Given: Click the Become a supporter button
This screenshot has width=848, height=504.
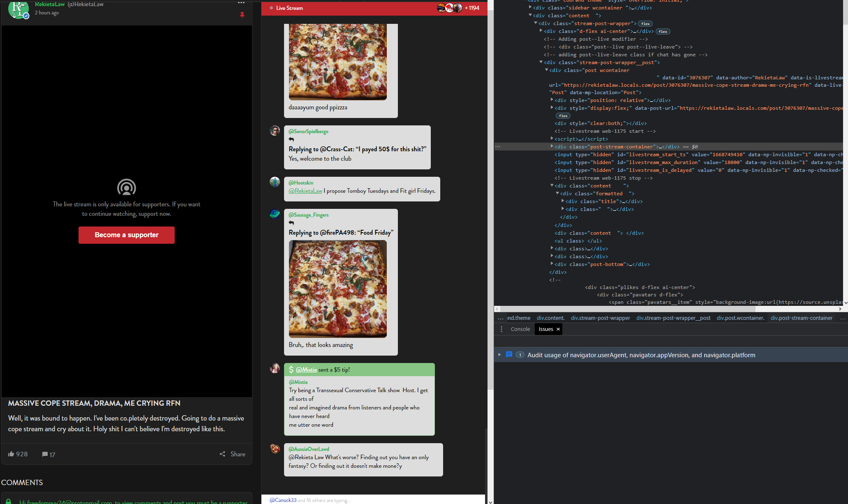Looking at the screenshot, I should [x=127, y=235].
